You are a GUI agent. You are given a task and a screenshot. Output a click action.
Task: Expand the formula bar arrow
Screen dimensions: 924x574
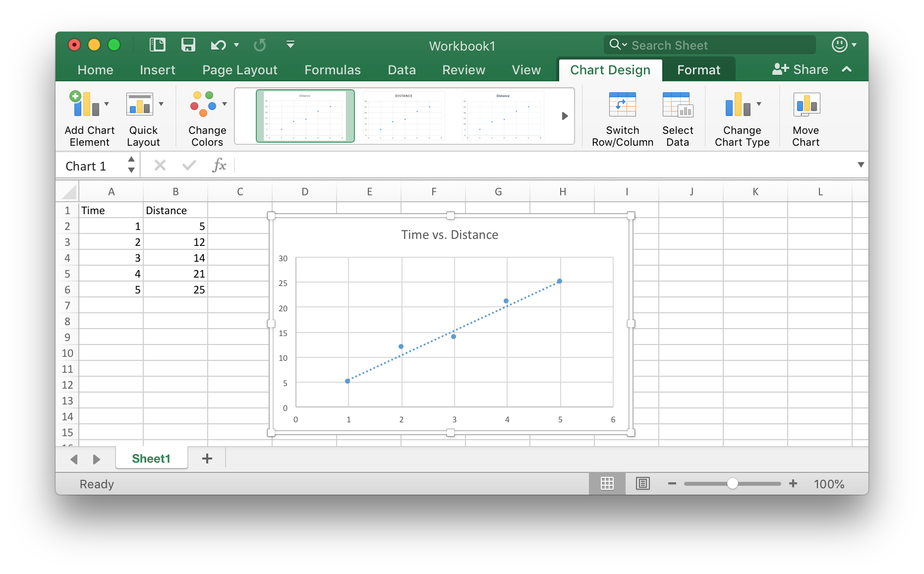[x=861, y=165]
